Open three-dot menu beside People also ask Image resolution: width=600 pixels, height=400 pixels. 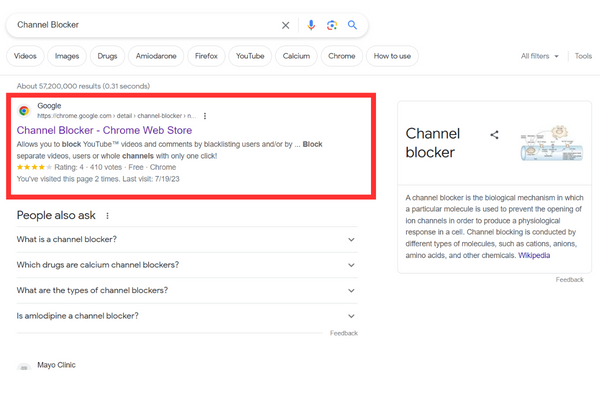(x=108, y=216)
